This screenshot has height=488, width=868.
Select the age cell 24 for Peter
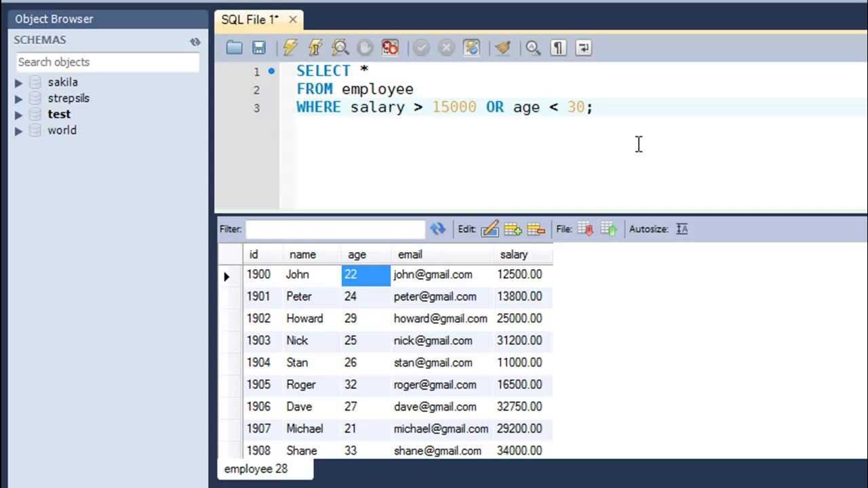point(366,296)
